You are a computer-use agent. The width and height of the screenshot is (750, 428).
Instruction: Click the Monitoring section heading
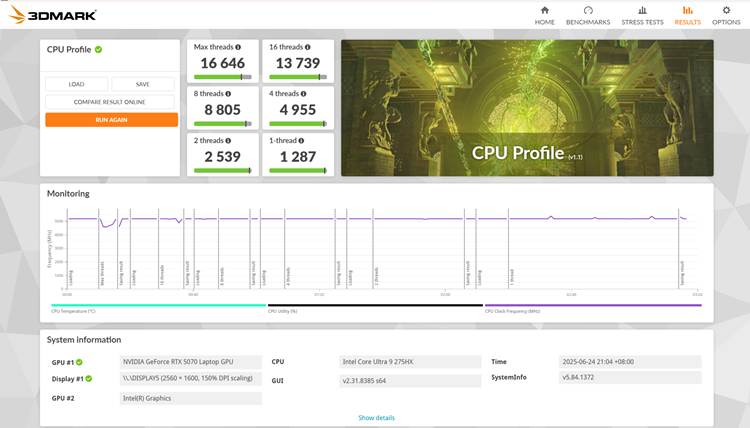tap(68, 194)
